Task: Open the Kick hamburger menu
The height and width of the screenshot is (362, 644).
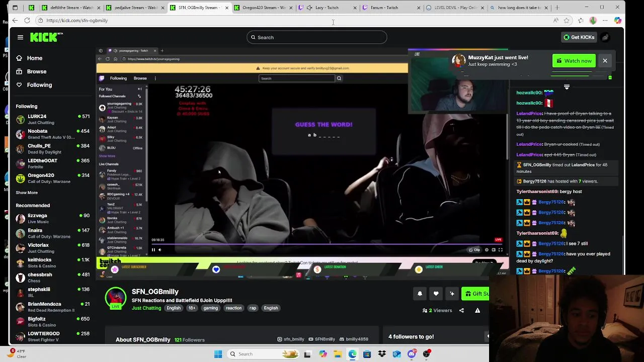Action: (x=20, y=37)
